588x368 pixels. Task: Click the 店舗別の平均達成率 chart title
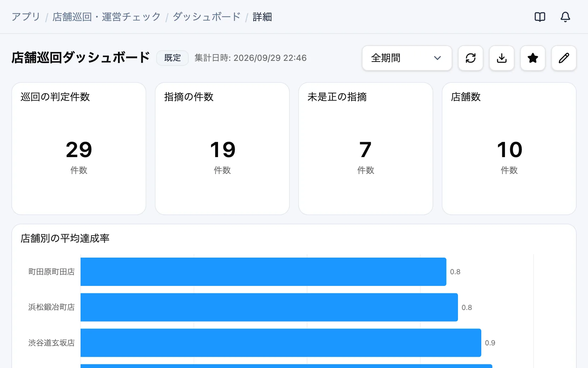coord(65,238)
